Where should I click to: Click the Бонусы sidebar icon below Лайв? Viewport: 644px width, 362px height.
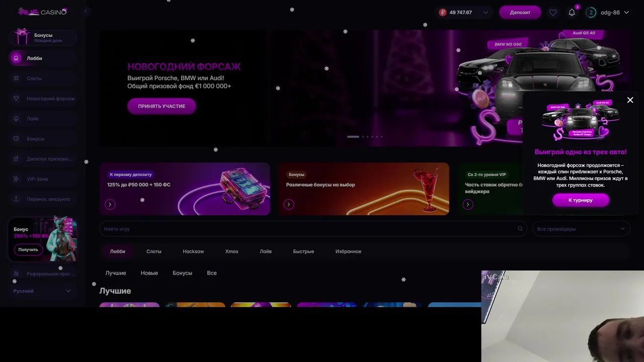[x=16, y=139]
